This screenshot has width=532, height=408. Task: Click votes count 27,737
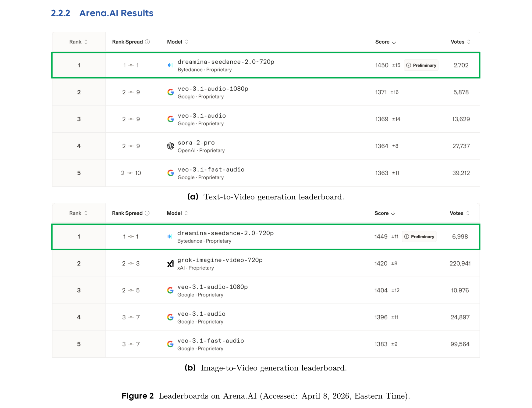[461, 146]
